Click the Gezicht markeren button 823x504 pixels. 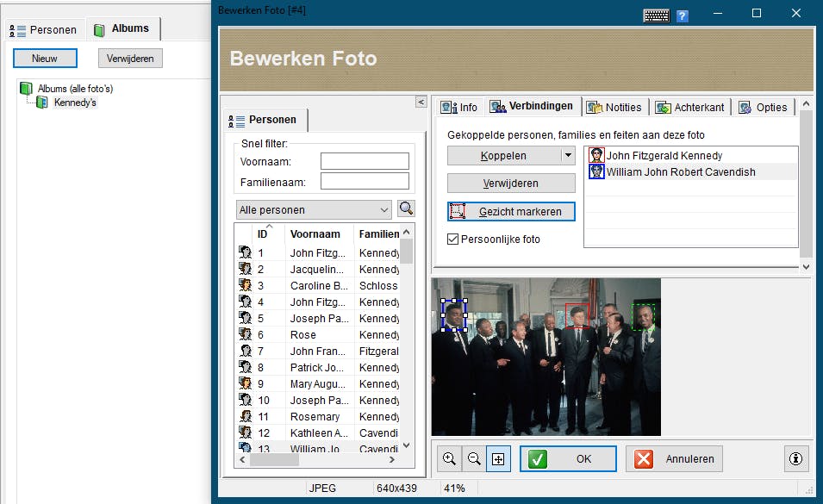(511, 211)
